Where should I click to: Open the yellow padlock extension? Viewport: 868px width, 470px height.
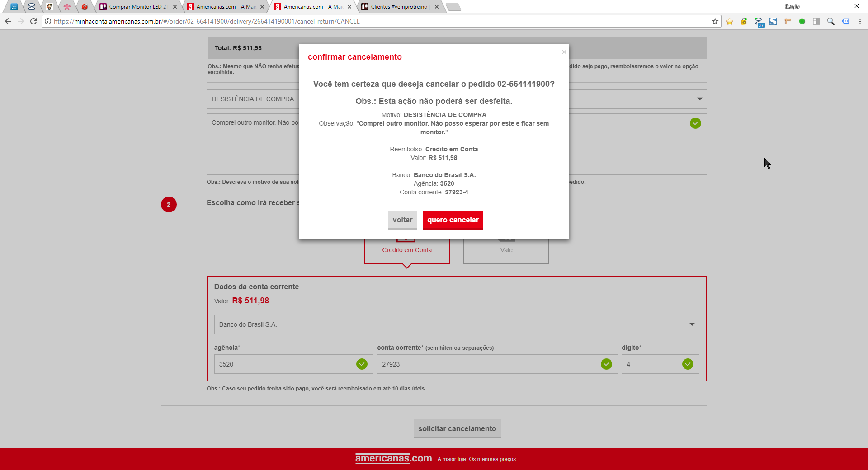(x=744, y=21)
